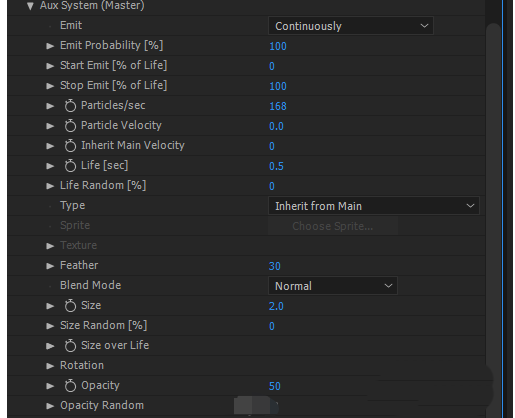
Task: Toggle the Size stopwatch icon
Action: (x=70, y=306)
